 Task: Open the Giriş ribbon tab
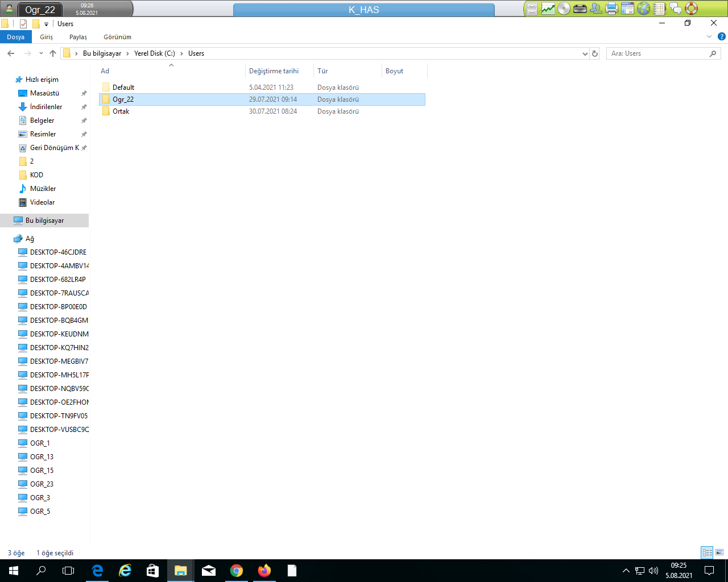pos(47,37)
